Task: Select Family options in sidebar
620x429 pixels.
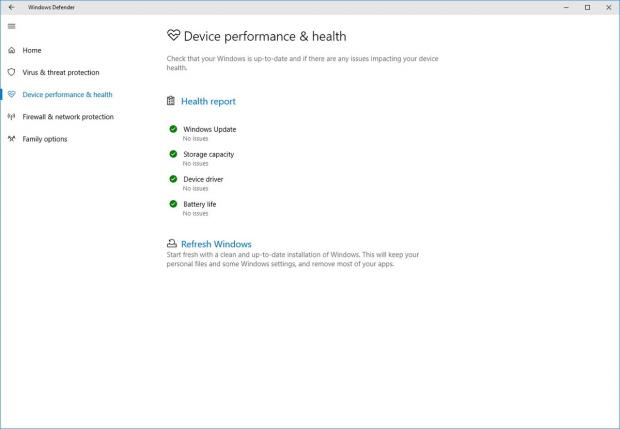Action: pyautogui.click(x=45, y=139)
